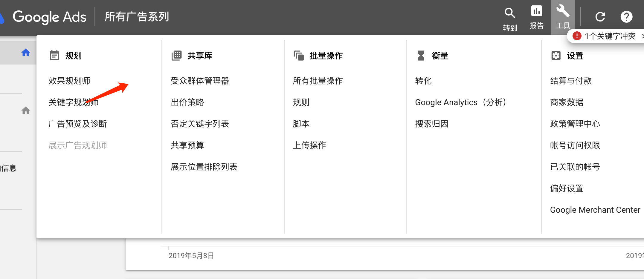Open 受众群体管理器 in shared library

pyautogui.click(x=200, y=81)
